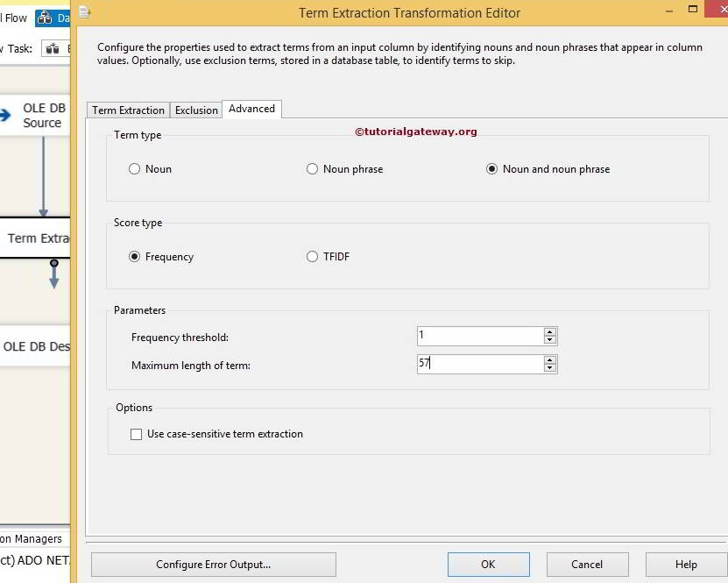This screenshot has height=583, width=728.
Task: Select the Noun phrase option
Action: 312,168
